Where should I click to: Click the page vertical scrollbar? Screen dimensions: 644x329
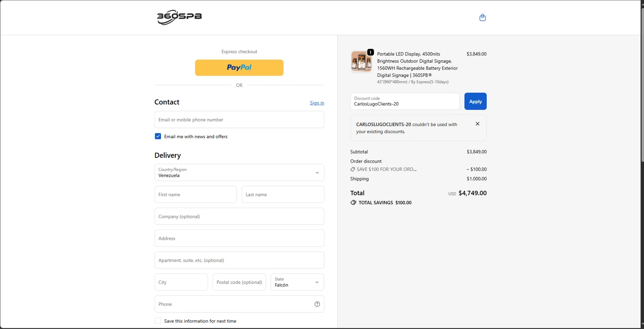coord(642,86)
